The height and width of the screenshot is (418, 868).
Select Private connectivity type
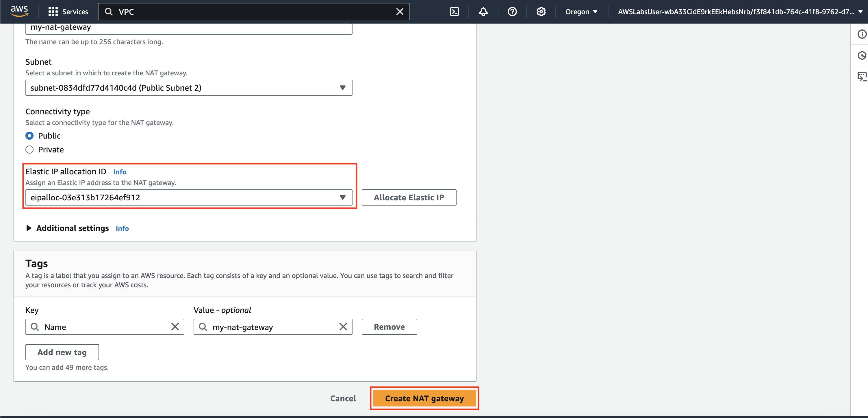30,150
